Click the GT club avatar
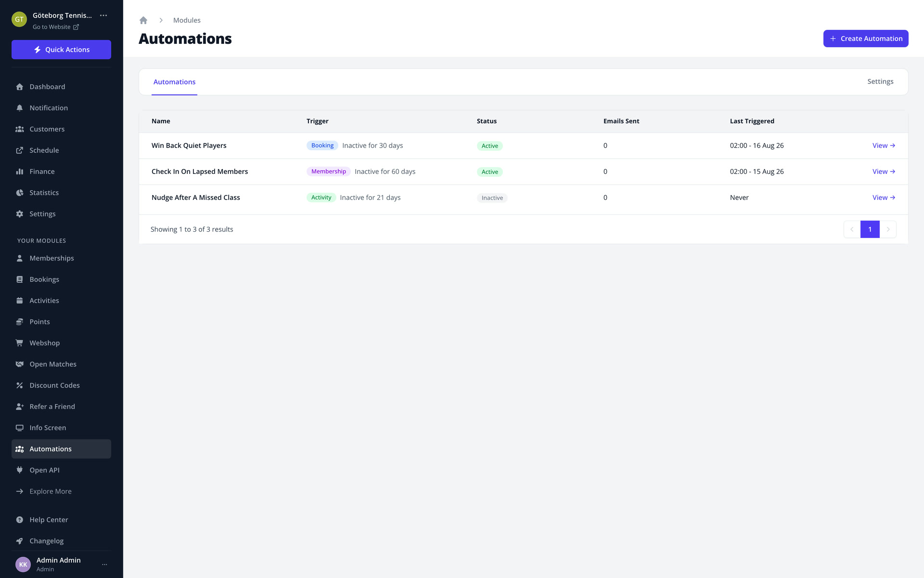 point(19,19)
